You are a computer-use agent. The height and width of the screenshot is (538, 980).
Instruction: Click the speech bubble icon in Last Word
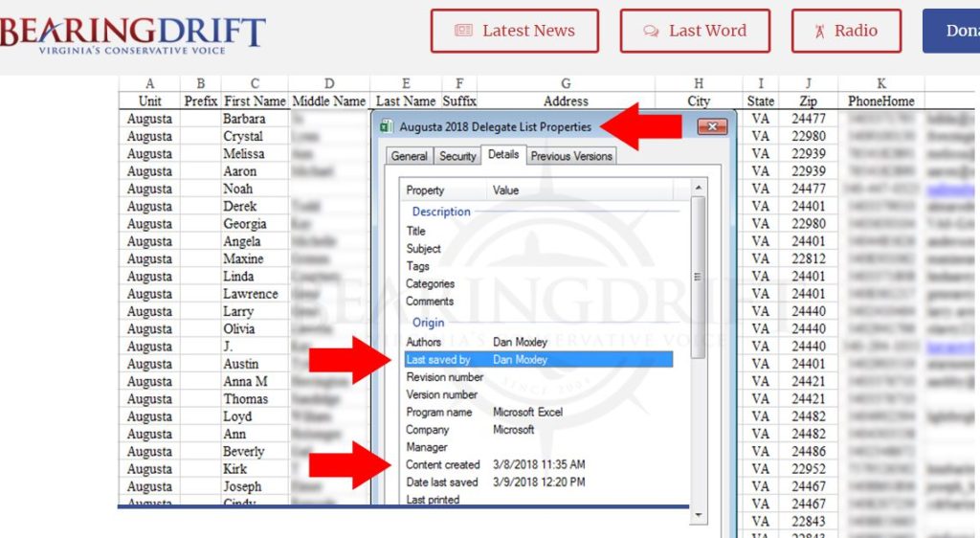click(652, 31)
